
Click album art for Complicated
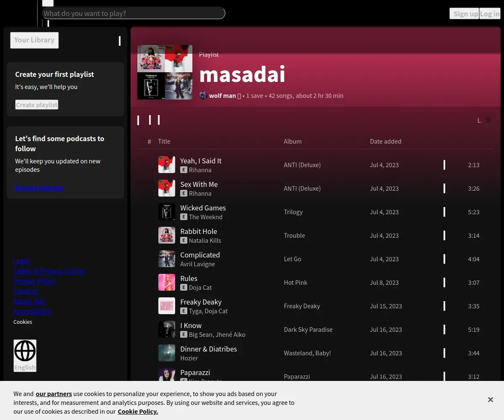[167, 259]
